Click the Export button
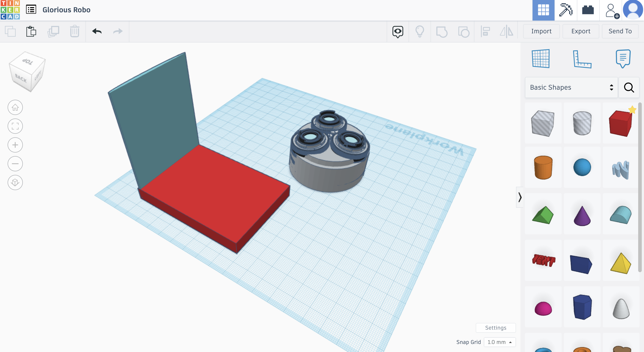Viewport: 644px width, 352px height. tap(580, 31)
